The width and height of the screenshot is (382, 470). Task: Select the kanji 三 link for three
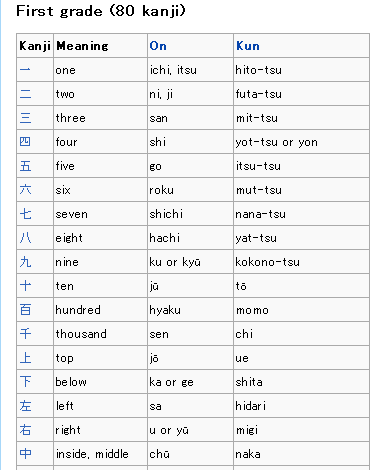click(x=25, y=118)
